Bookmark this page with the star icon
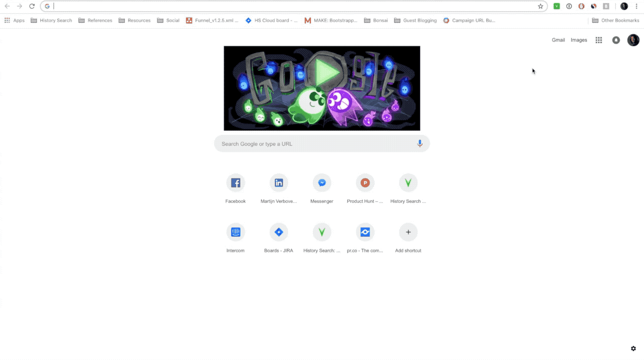Viewport: 644px width, 360px height. point(540,6)
